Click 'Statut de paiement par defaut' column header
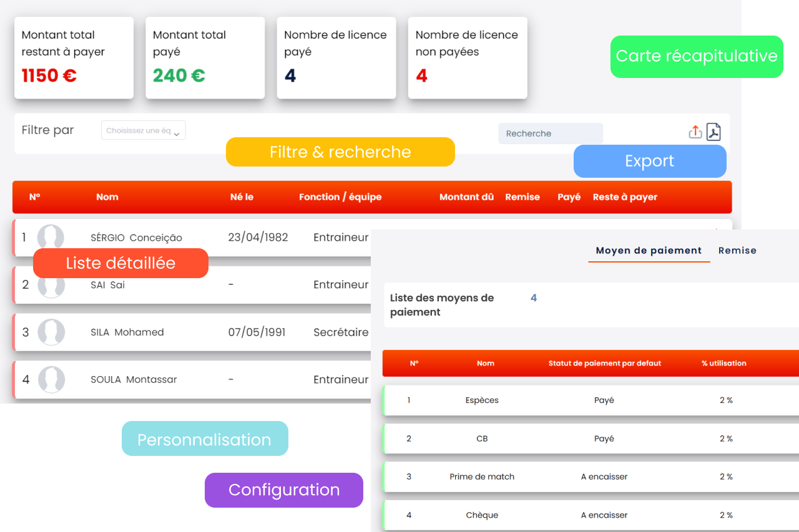The image size is (799, 532). (x=604, y=363)
